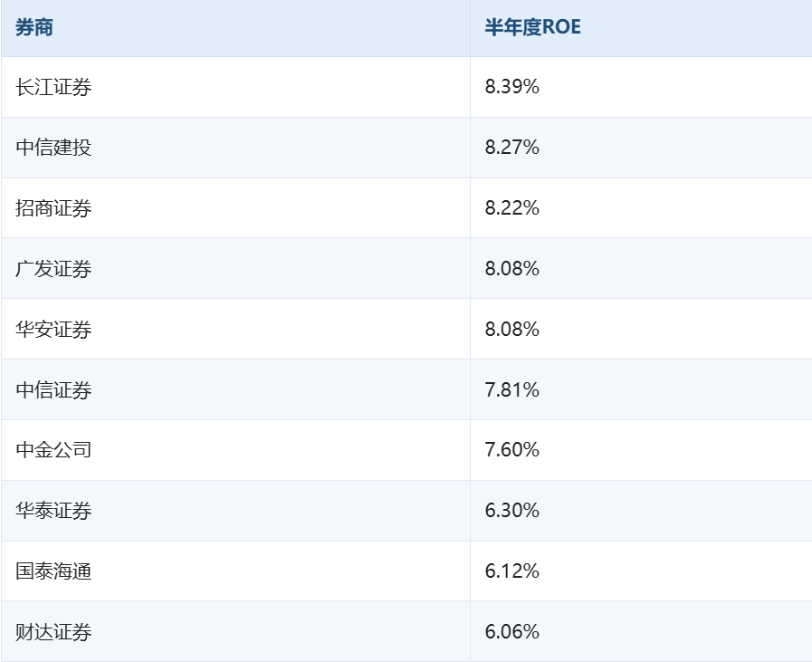Select the 华安证券 cell
812x662 pixels.
[235, 329]
